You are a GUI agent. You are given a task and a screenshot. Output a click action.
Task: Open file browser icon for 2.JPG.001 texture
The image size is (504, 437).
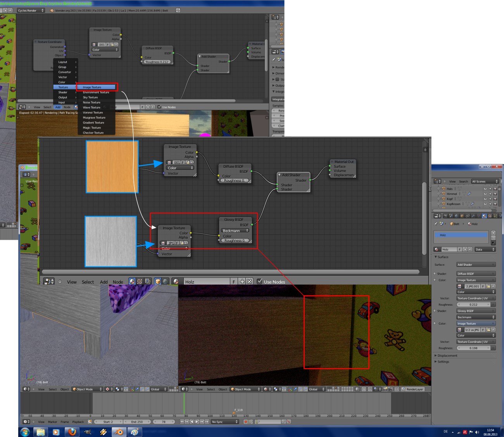pos(488,286)
